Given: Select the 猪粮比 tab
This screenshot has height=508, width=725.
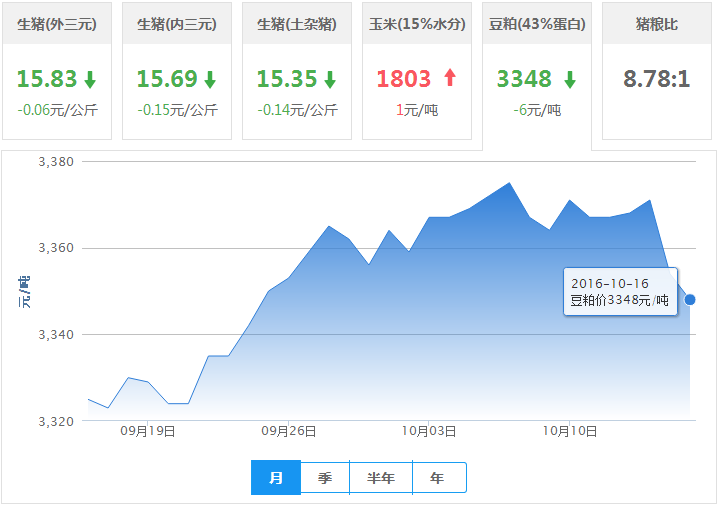Looking at the screenshot, I should tap(657, 71).
